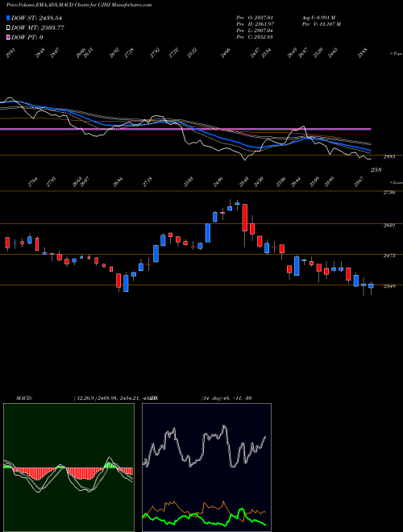Select the DOW ST: 2438.54 label

36,18
